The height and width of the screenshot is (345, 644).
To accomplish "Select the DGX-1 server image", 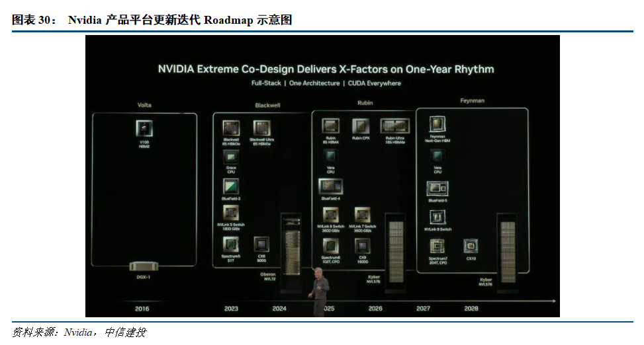I will tap(144, 266).
